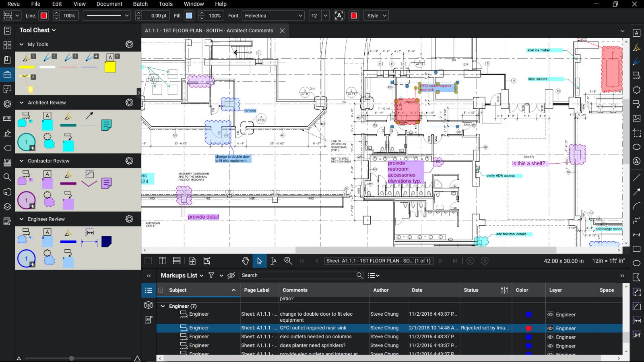644x362 pixels.
Task: Open the Layers panel in the left sidebar
Action: pyautogui.click(x=7, y=206)
